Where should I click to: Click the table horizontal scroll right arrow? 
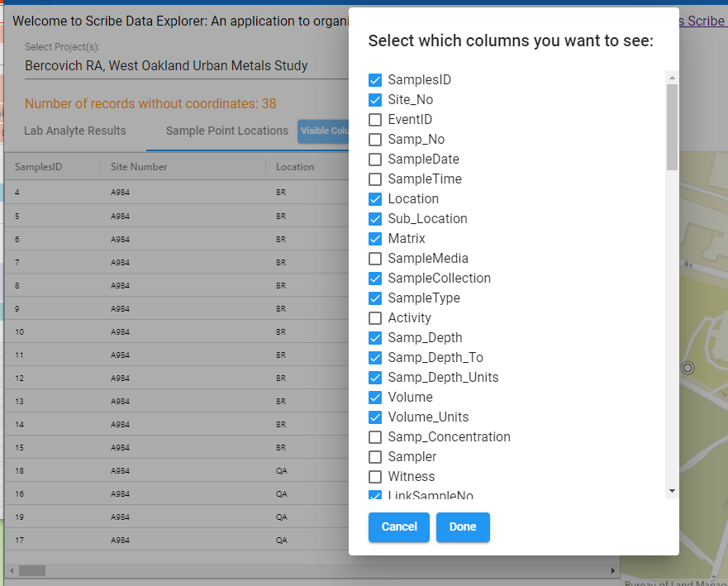click(x=613, y=570)
